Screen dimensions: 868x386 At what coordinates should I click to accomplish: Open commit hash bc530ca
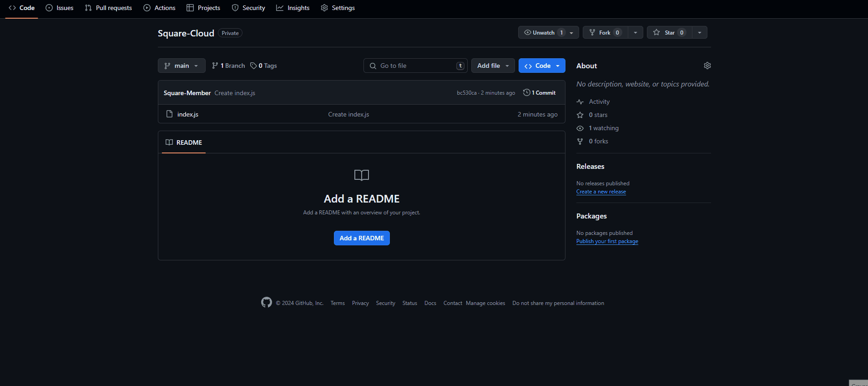point(467,93)
